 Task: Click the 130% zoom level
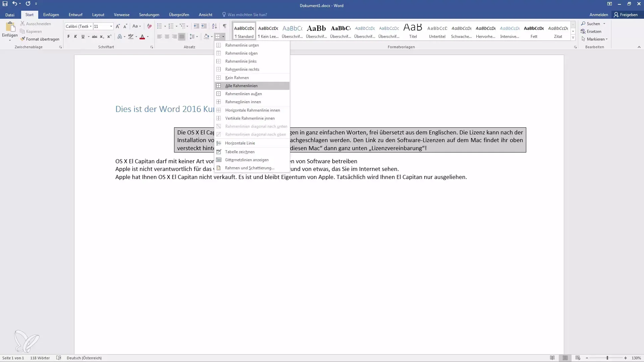click(x=636, y=358)
